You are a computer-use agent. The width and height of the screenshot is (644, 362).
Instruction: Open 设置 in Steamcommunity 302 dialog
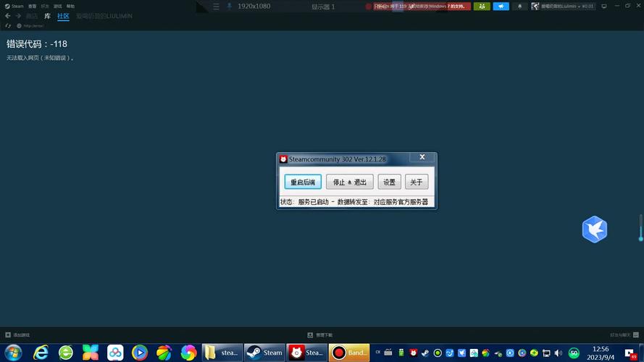coord(389,182)
